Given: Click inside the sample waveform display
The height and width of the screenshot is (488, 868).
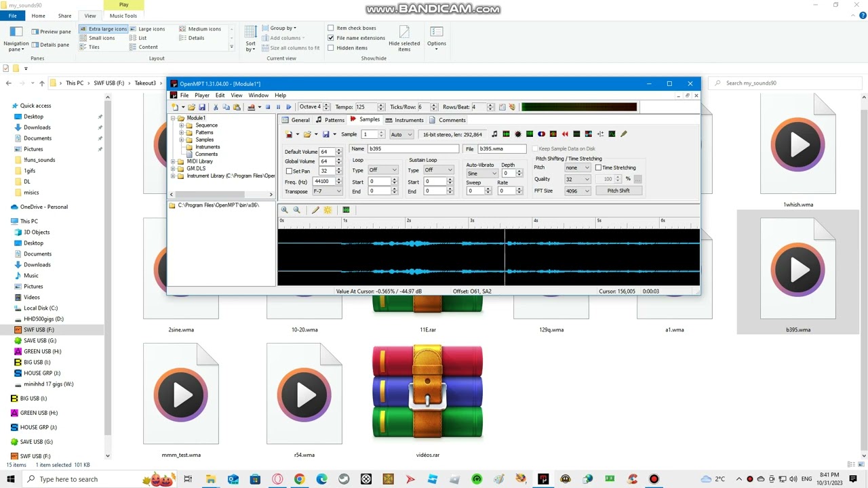Looking at the screenshot, I should pos(488,258).
